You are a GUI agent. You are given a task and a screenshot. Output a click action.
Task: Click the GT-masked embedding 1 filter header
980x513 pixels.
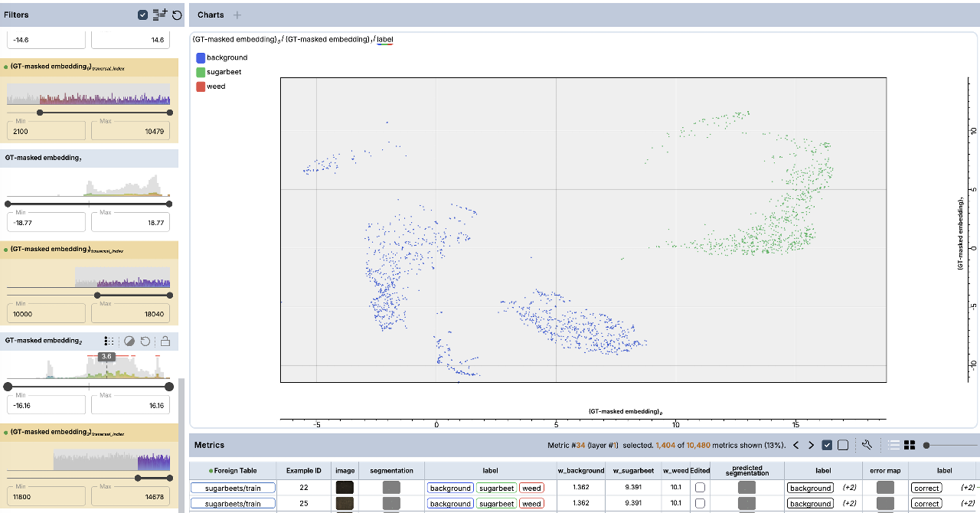coord(89,158)
